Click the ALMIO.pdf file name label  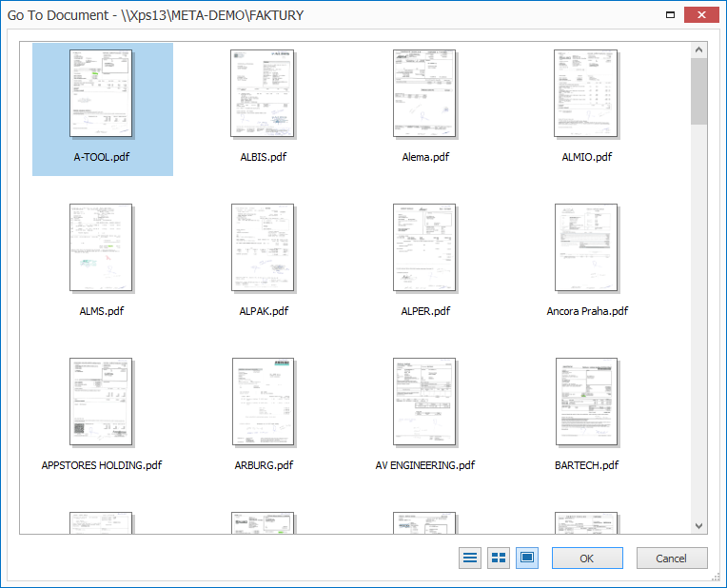pyautogui.click(x=587, y=157)
